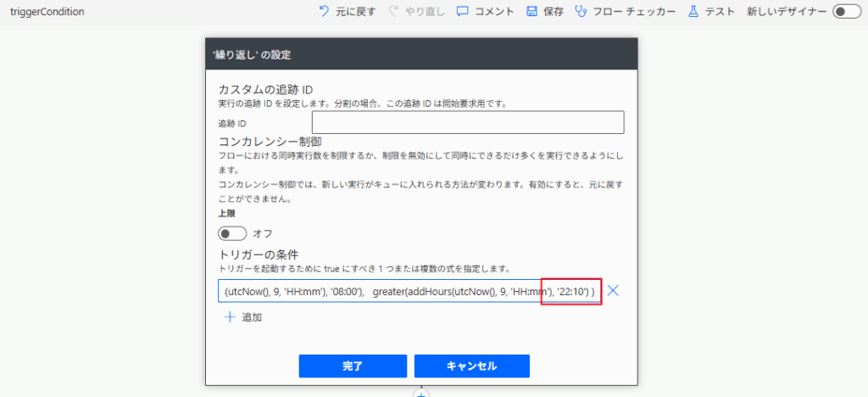This screenshot has width=868, height=397.
Task: Click the テスト label in the toolbar
Action: (720, 12)
